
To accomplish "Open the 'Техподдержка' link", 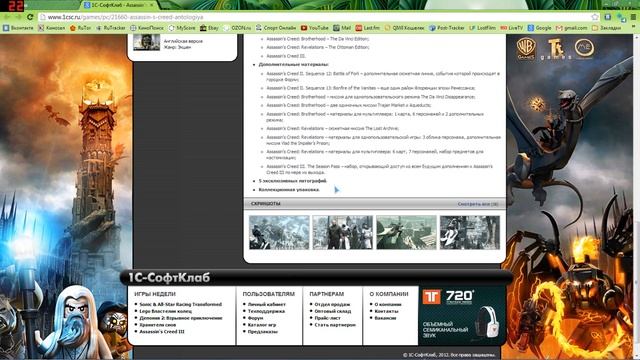I will [x=266, y=311].
